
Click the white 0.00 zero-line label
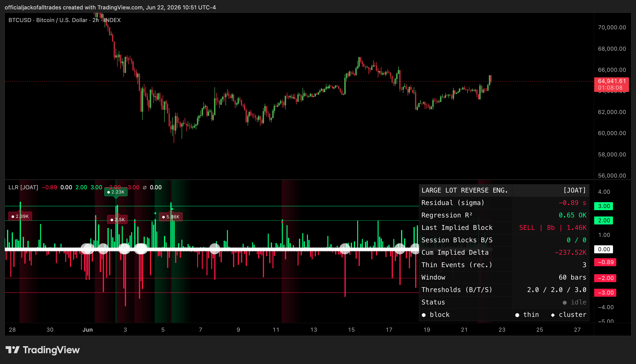[x=603, y=249]
